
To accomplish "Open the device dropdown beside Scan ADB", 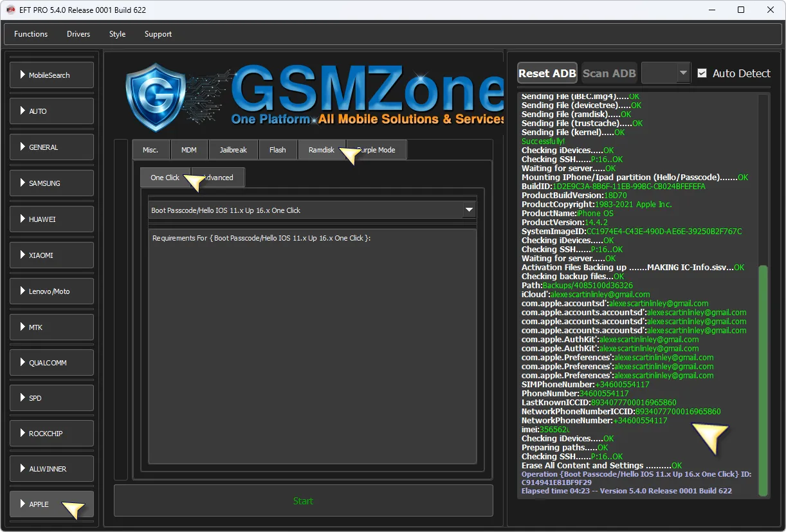I will point(666,73).
